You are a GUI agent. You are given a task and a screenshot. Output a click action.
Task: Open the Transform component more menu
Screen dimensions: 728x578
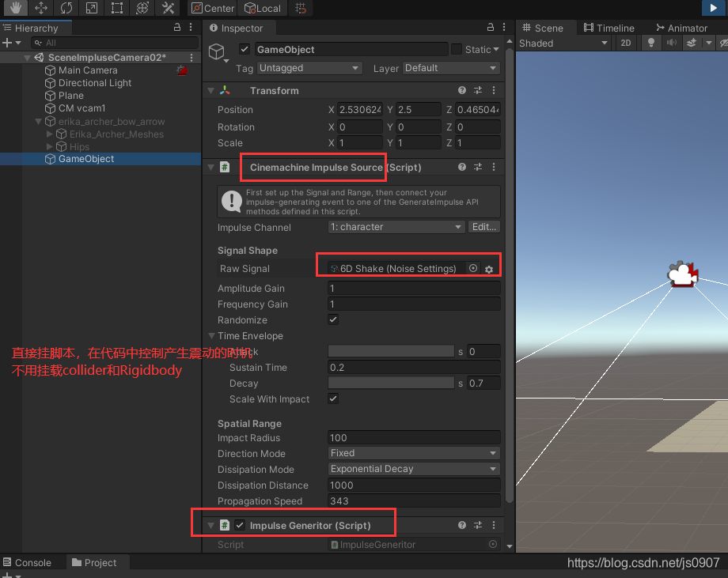click(x=494, y=90)
